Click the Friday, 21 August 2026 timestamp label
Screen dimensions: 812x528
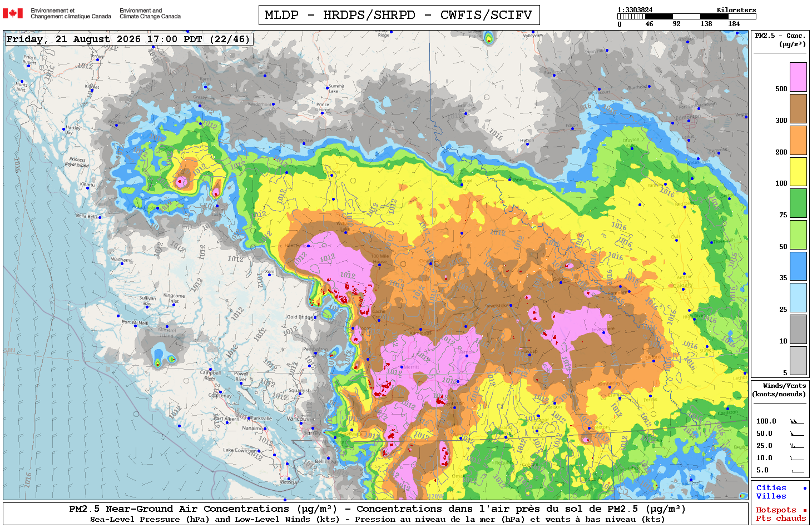coord(128,39)
